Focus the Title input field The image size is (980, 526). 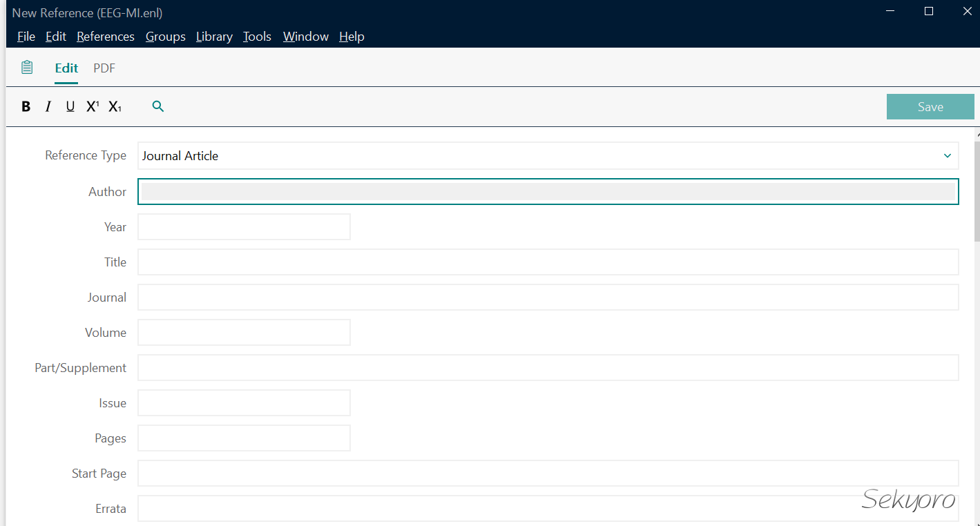click(548, 262)
